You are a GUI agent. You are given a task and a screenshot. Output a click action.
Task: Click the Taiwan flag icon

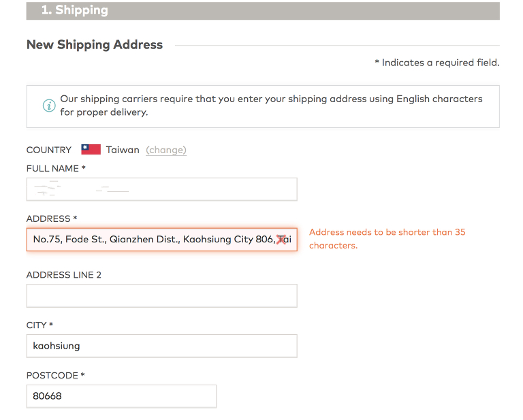coord(91,150)
